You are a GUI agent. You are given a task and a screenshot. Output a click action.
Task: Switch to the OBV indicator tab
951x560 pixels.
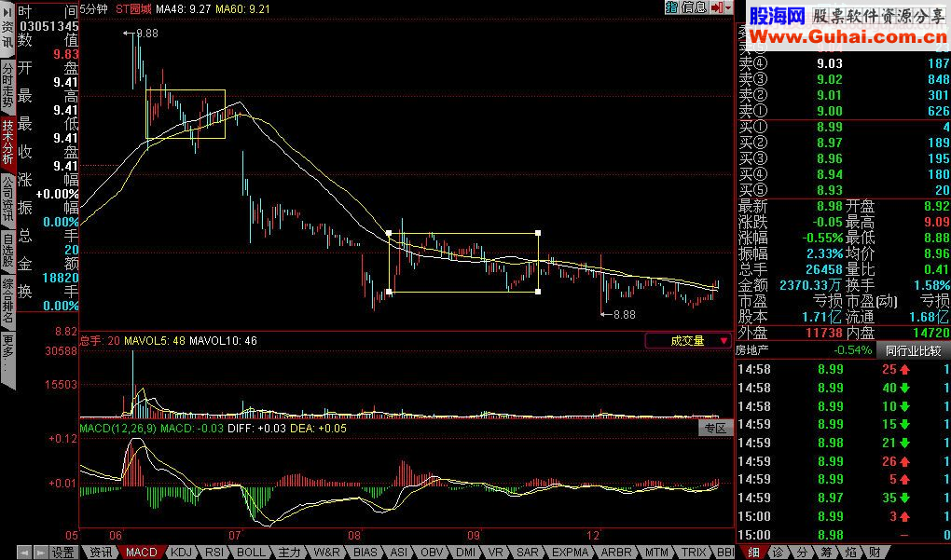click(x=432, y=553)
